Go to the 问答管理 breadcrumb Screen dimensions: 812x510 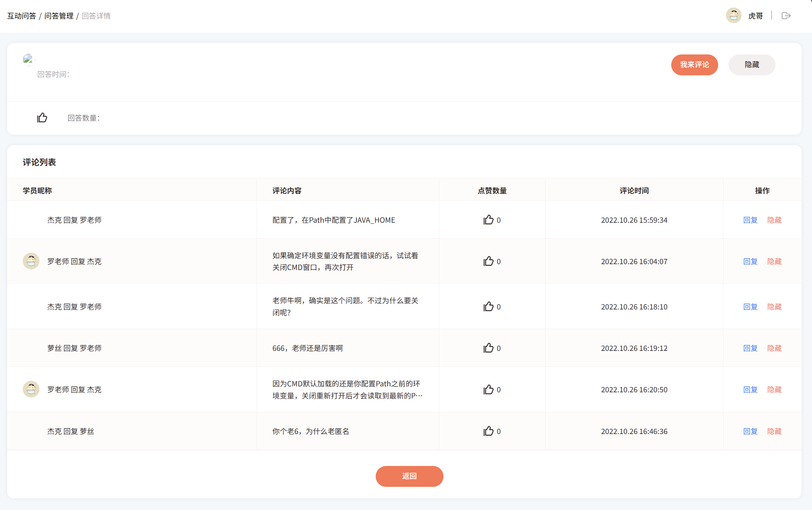[59, 16]
